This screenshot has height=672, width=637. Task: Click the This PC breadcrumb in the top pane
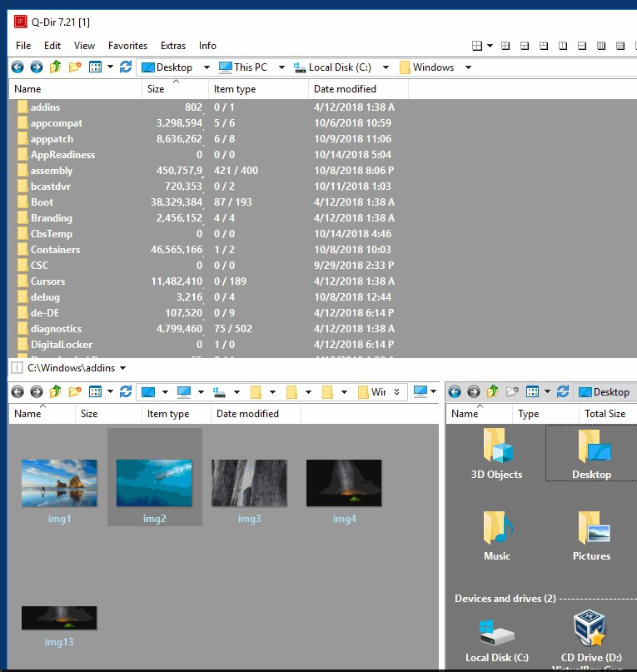pos(246,67)
